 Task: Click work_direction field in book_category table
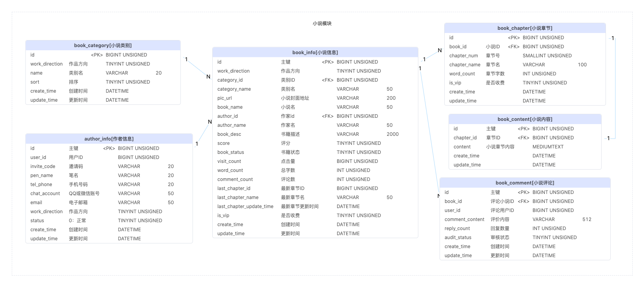coord(103,64)
